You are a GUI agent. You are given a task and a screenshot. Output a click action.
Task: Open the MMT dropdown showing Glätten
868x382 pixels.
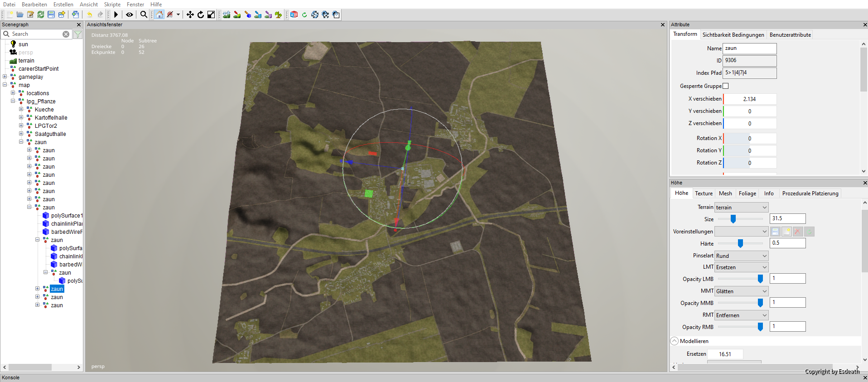741,291
